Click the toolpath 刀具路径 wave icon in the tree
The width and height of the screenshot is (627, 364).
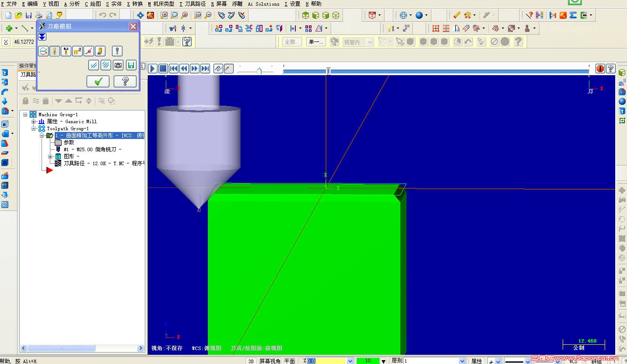point(58,163)
